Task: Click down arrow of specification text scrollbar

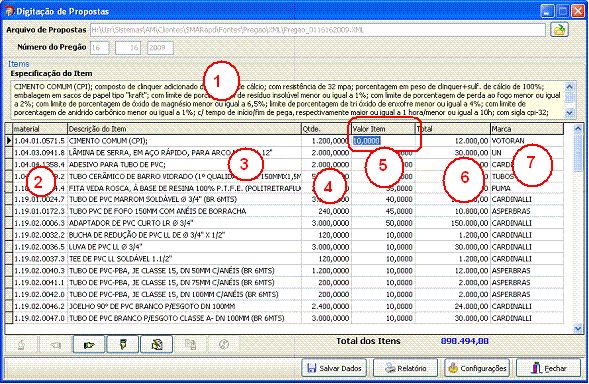Action: click(x=569, y=113)
